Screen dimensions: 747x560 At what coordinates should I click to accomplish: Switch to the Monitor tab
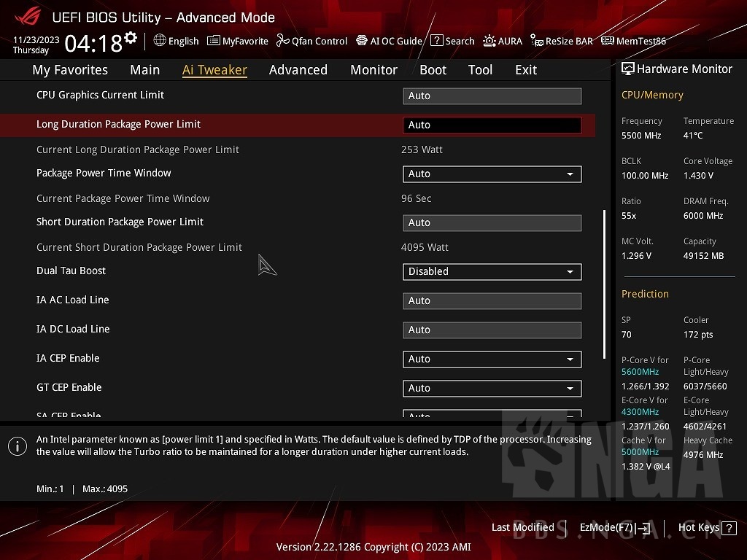coord(373,69)
